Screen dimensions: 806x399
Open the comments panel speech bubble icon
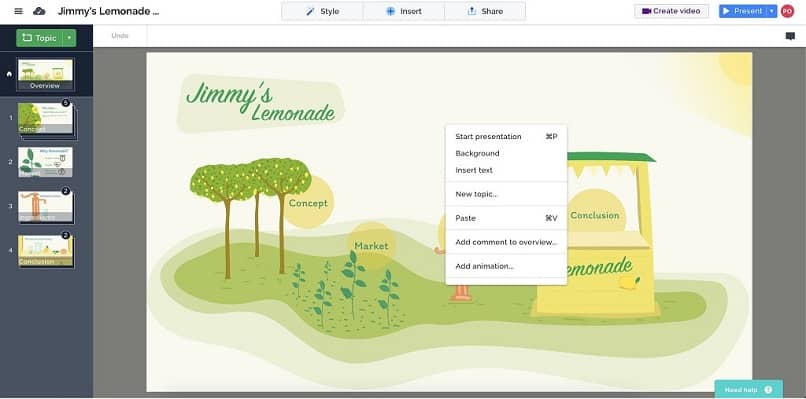(790, 36)
